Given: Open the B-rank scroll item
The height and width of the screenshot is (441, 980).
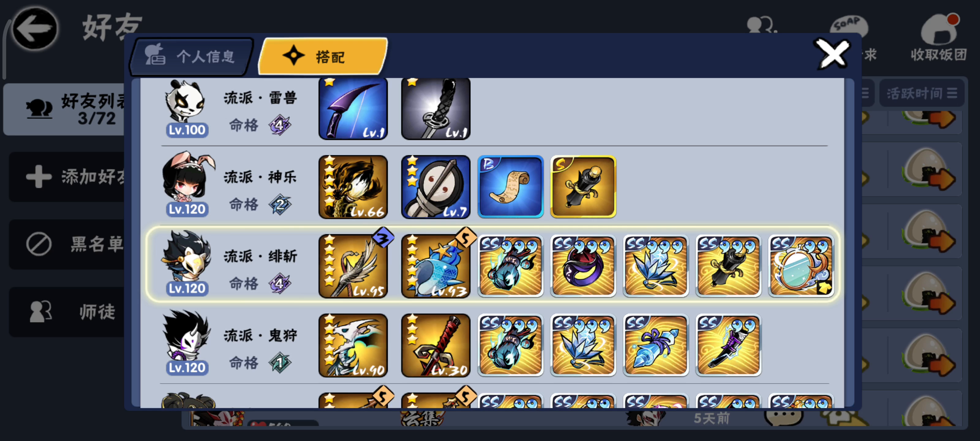Looking at the screenshot, I should [x=511, y=187].
